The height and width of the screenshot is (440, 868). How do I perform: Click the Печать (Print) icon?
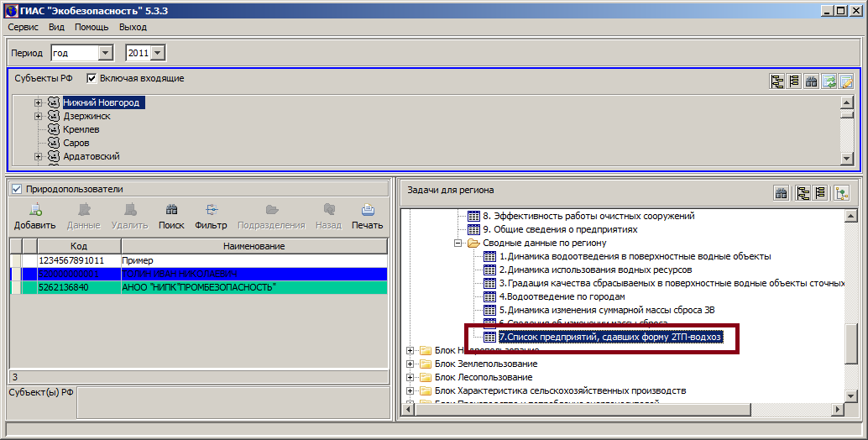[367, 216]
